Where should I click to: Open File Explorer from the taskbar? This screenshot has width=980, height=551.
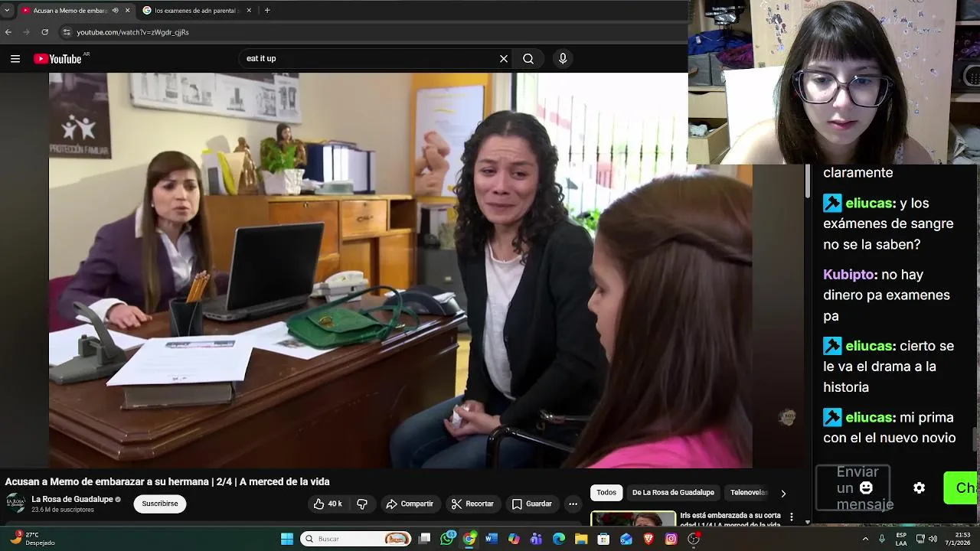point(581,539)
